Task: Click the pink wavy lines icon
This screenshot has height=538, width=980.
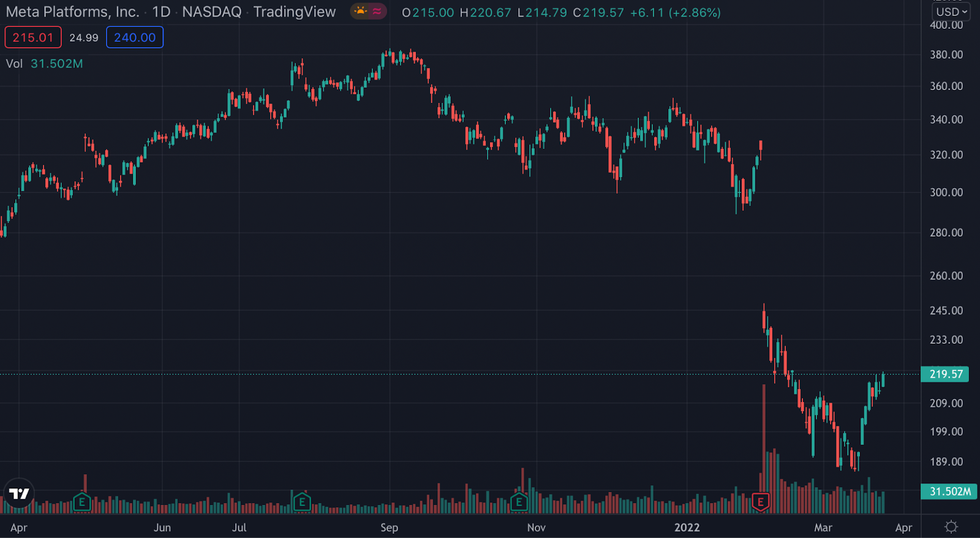Action: (377, 12)
